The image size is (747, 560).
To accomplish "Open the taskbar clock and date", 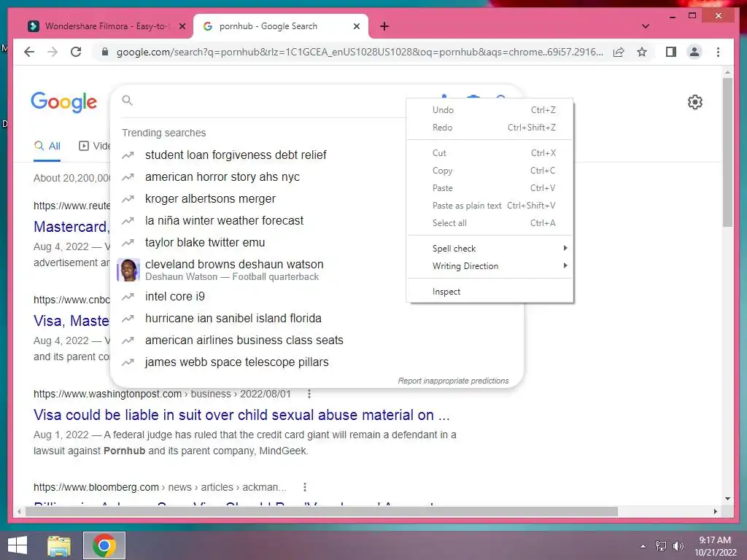I will click(715, 545).
